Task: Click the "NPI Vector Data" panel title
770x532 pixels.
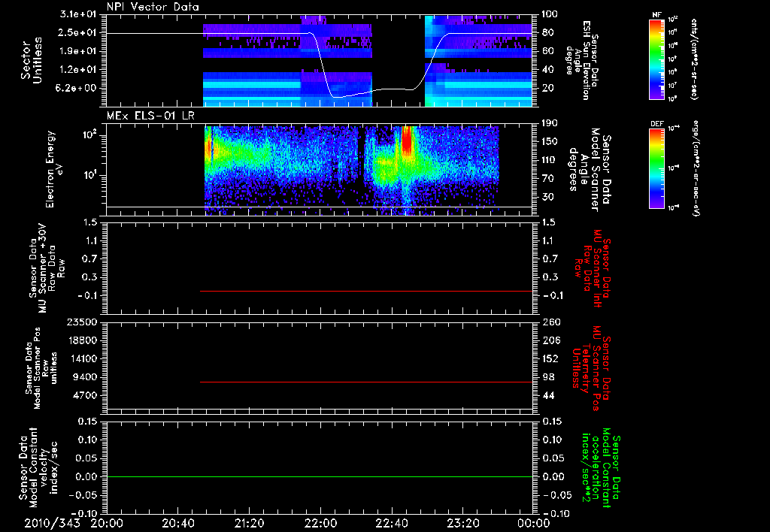Action: click(x=153, y=7)
